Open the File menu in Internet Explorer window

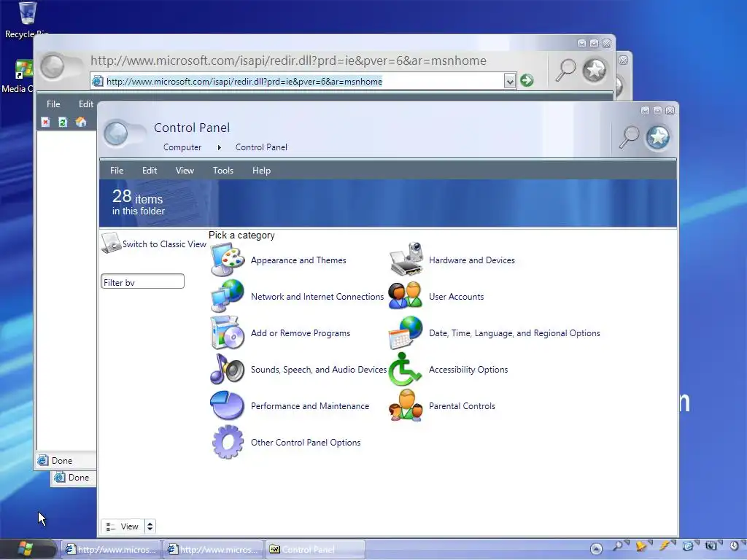click(x=53, y=104)
